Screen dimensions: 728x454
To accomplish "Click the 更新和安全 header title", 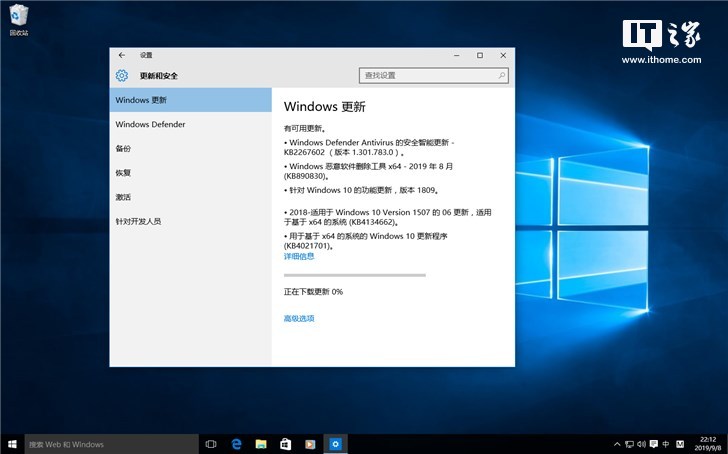I will (159, 76).
